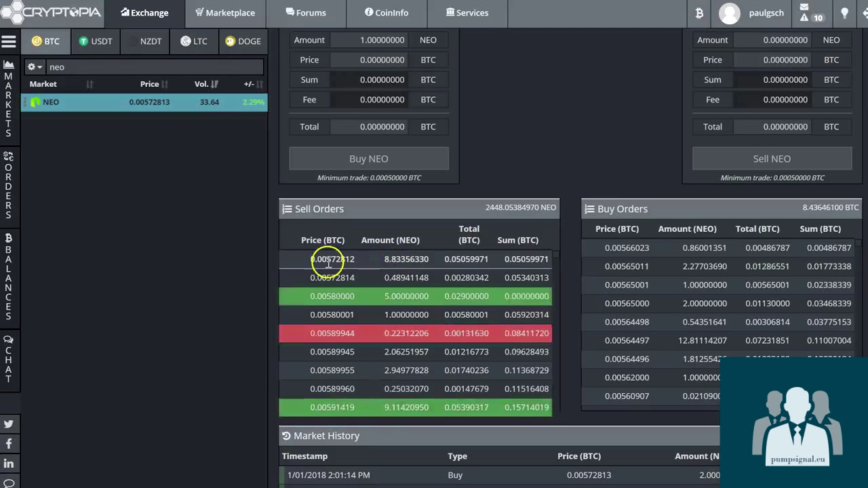Select the NEO market row
868x488 pixels.
click(x=144, y=102)
